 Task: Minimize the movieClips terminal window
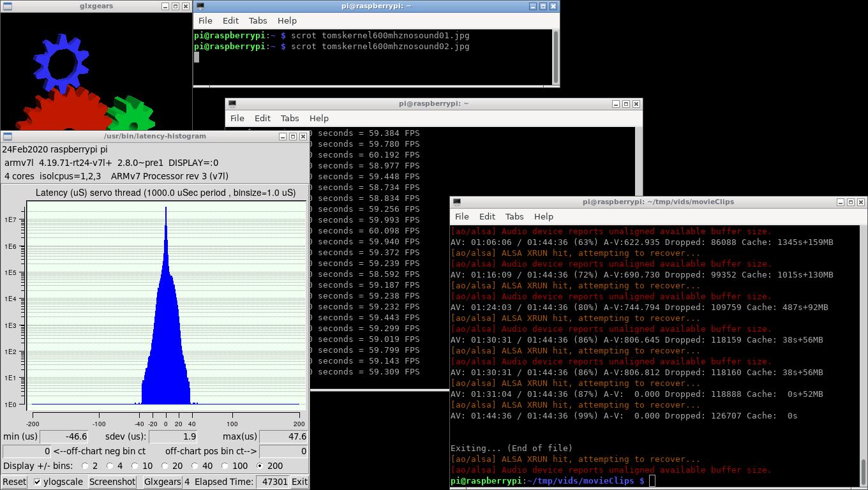840,202
